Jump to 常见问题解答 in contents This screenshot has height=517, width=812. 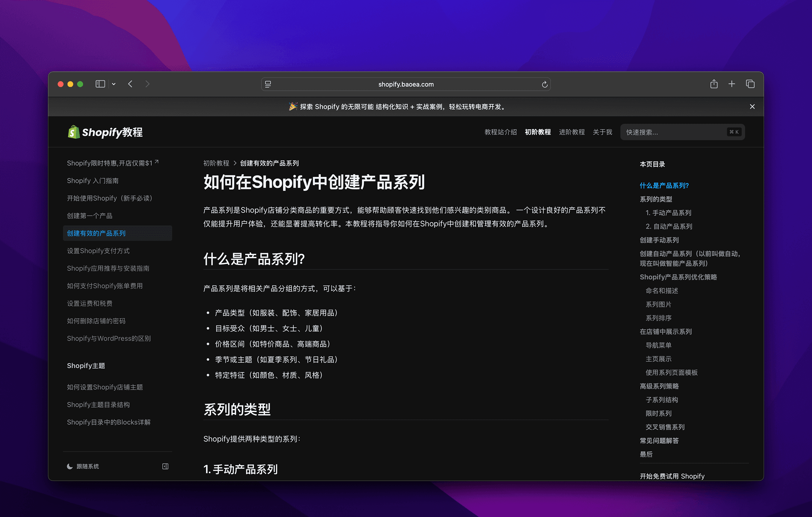point(659,441)
